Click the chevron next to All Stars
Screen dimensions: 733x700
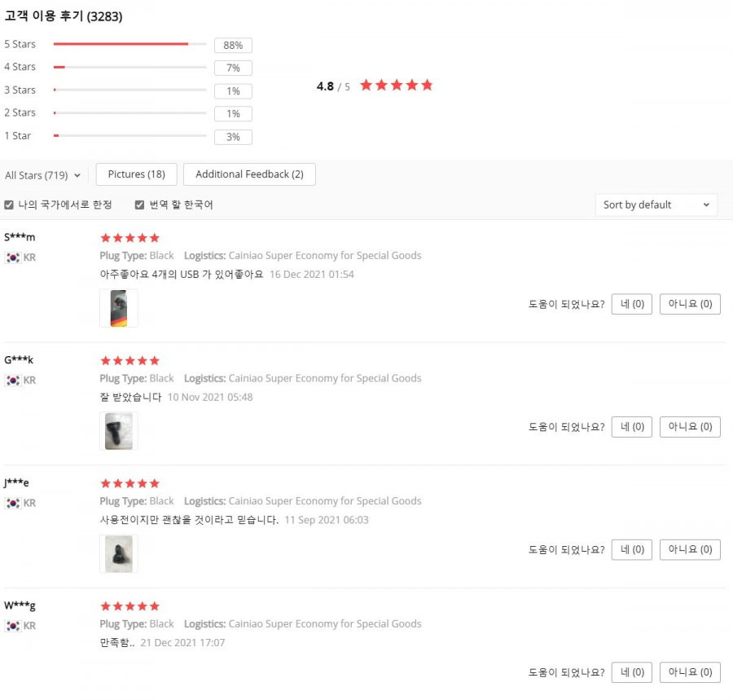(77, 176)
